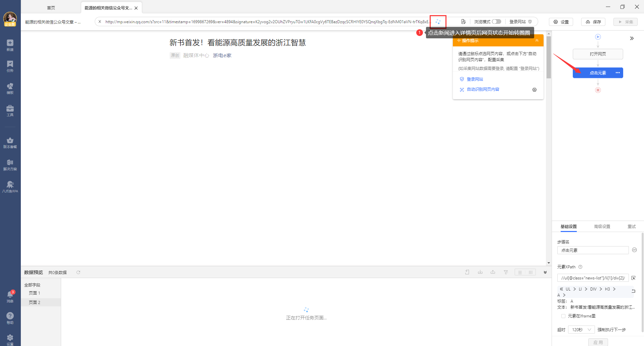The height and width of the screenshot is (346, 644).
Task: Open the gear beside 自动识别网页内容
Action: (x=534, y=90)
